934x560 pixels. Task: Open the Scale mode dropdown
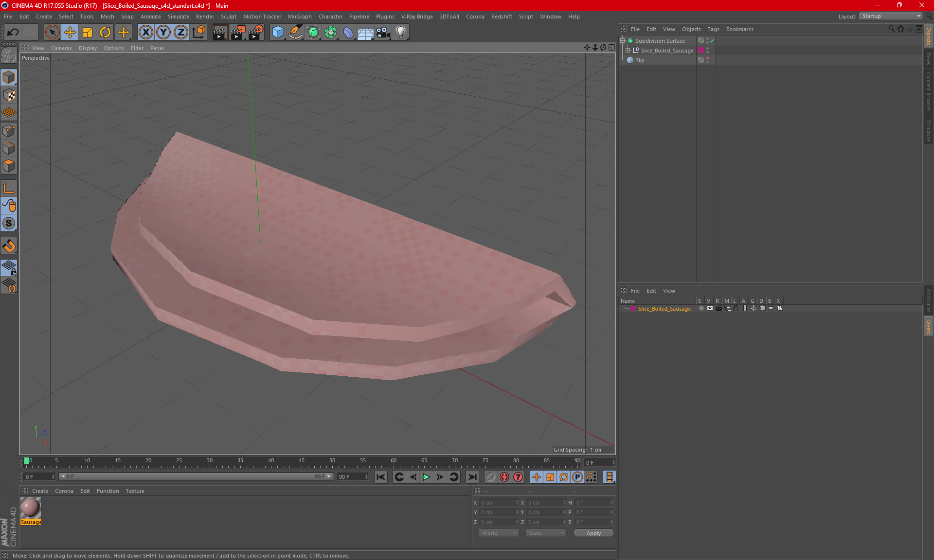[546, 533]
